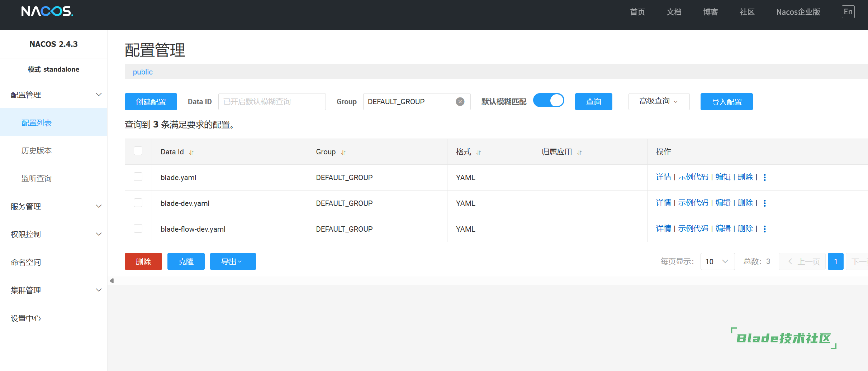This screenshot has height=371, width=868.
Task: Expand the 高级查询 dropdown
Action: point(659,102)
